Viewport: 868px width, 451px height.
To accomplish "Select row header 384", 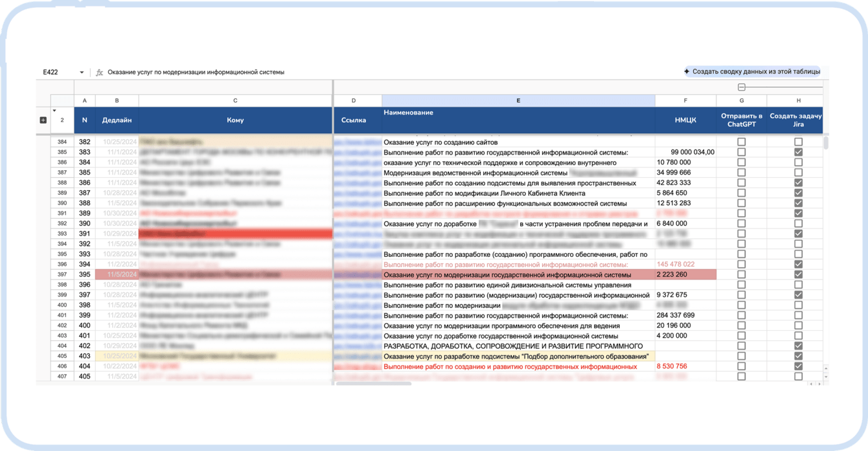I will [62, 142].
